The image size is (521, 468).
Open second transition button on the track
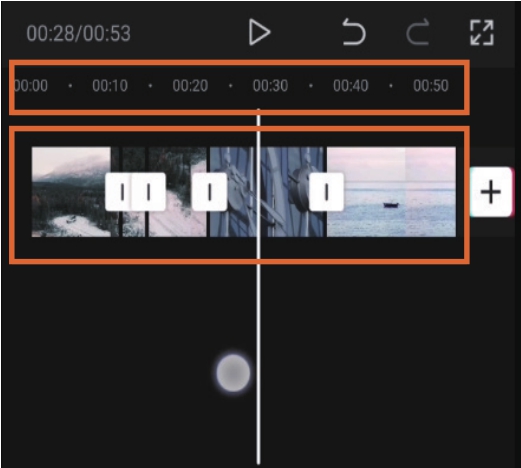pos(149,192)
